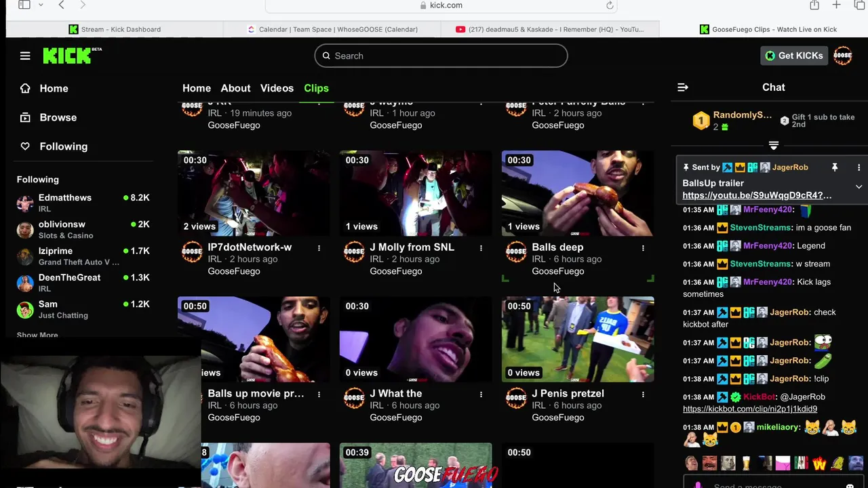Play the IP7dotNetwork-w clip thumbnail

254,193
